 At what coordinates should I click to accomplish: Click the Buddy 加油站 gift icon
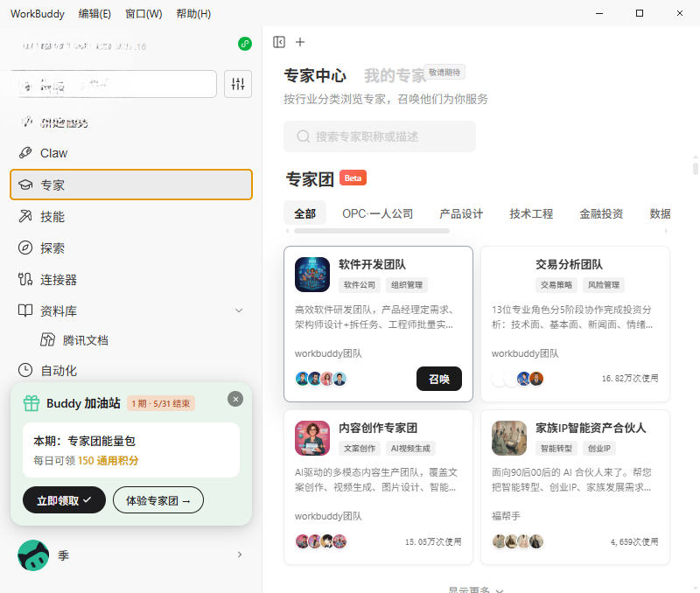[31, 403]
